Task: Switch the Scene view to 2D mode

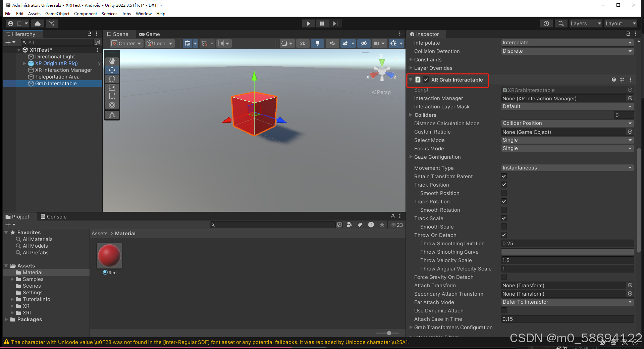Action: coord(302,43)
